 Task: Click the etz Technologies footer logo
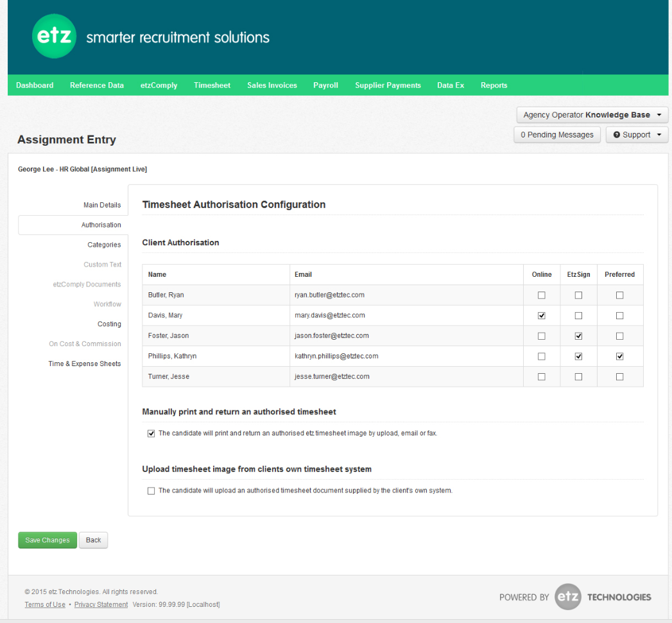pos(568,597)
